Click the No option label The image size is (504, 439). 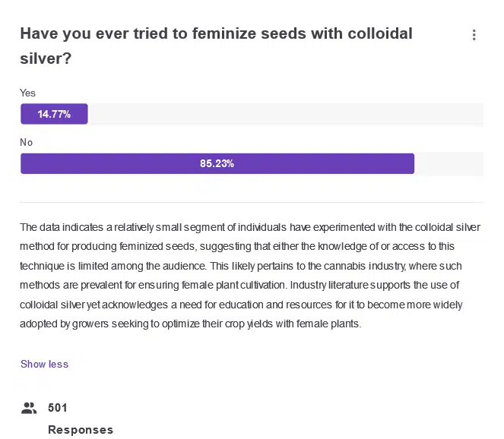tap(27, 142)
